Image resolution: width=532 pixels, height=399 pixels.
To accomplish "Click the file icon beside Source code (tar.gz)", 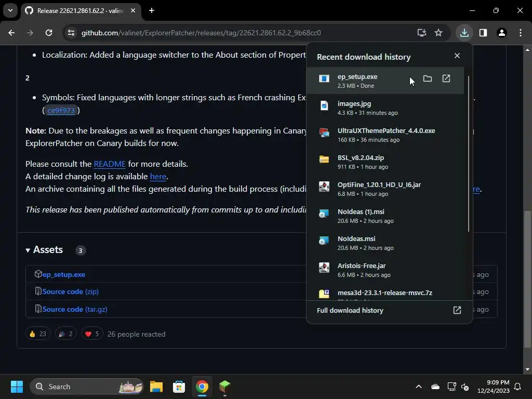I will tap(38, 309).
